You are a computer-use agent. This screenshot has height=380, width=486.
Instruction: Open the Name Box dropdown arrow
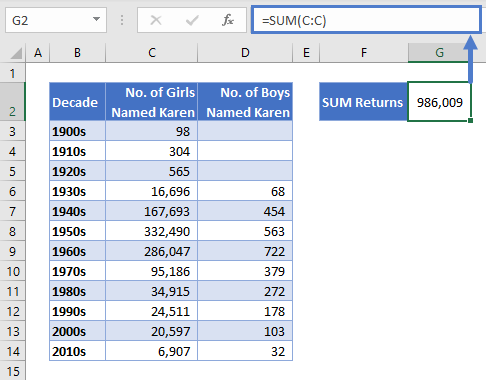point(96,19)
